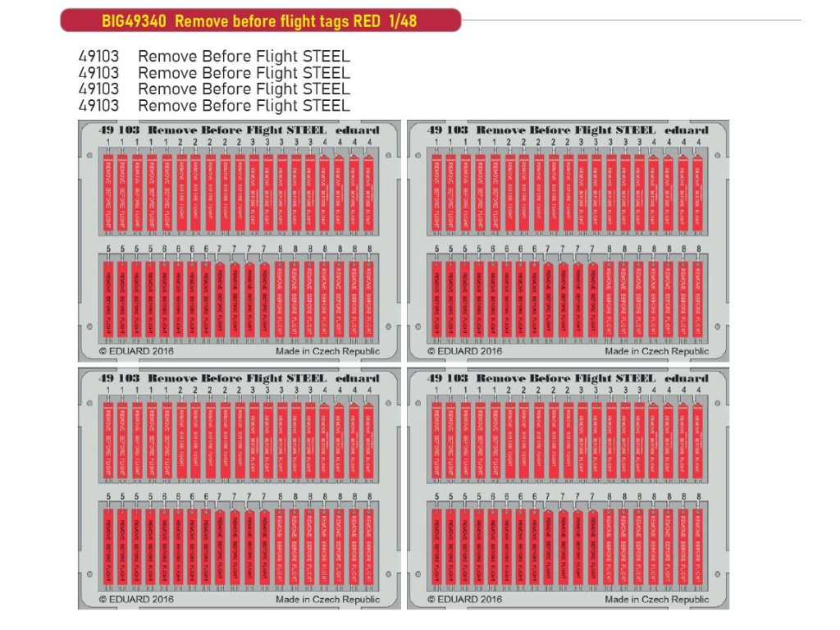Click the '49 103 Remove Before Flight STEEL' title on the bottom-left sheet
The height and width of the screenshot is (630, 840).
(212, 378)
